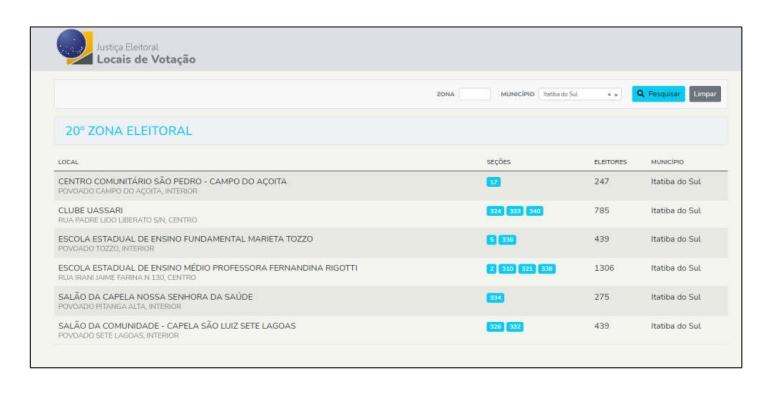Select address Rua Padre Lido Liberato S/N, Centro

pyautogui.click(x=128, y=220)
